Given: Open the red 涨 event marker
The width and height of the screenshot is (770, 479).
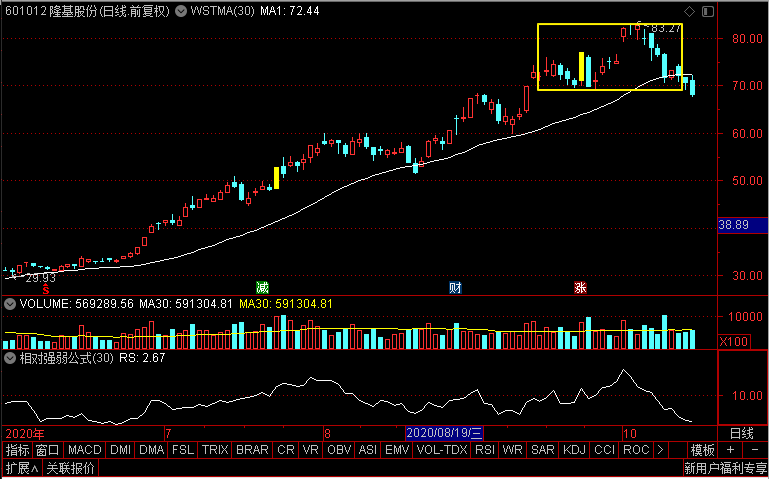Looking at the screenshot, I should [580, 287].
